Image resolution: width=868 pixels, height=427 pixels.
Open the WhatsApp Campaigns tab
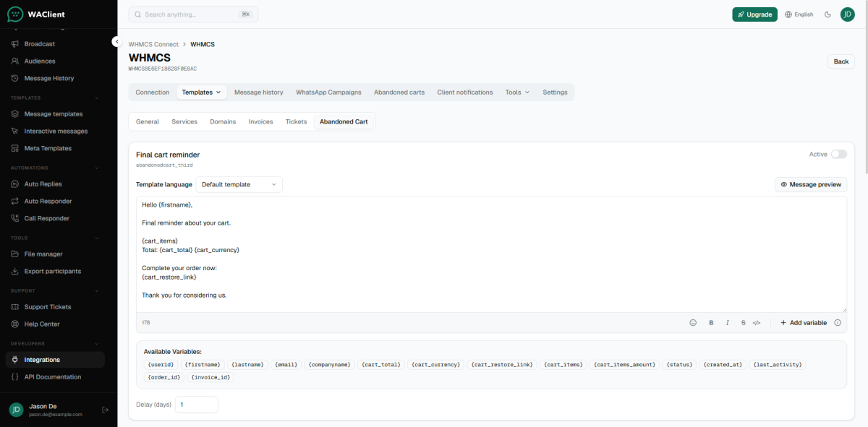point(328,92)
